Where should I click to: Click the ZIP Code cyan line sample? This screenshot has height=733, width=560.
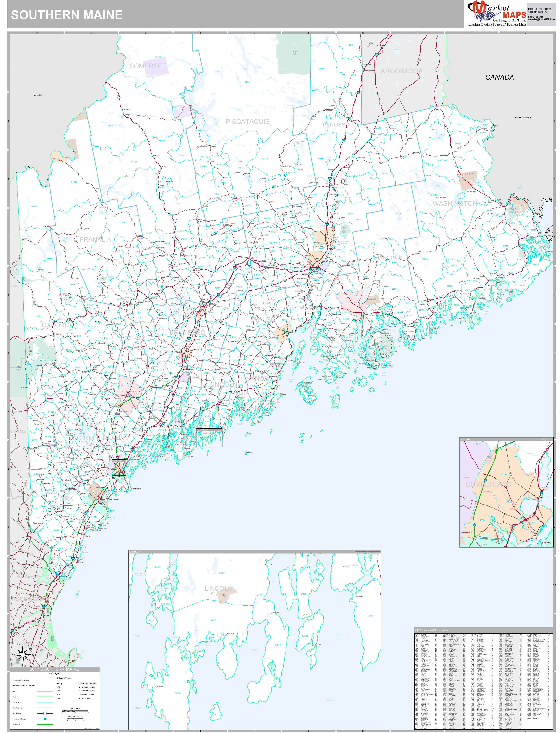point(45,702)
